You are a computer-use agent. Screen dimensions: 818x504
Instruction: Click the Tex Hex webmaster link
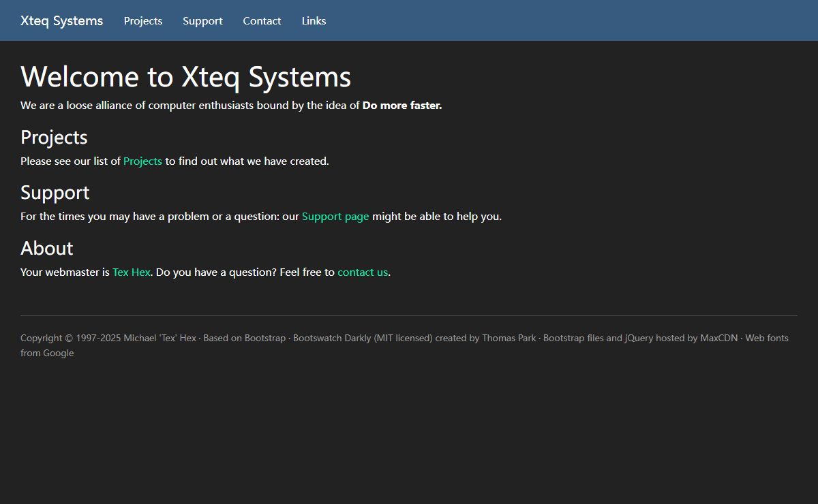(131, 272)
